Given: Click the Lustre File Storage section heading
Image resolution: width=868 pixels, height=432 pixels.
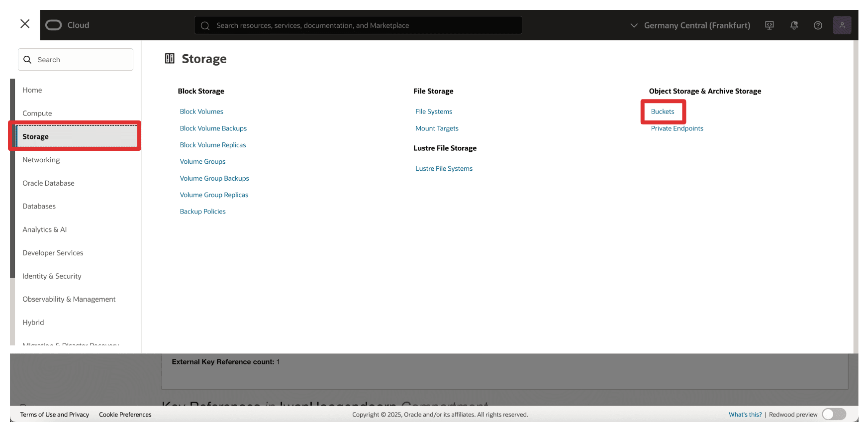Looking at the screenshot, I should (445, 148).
